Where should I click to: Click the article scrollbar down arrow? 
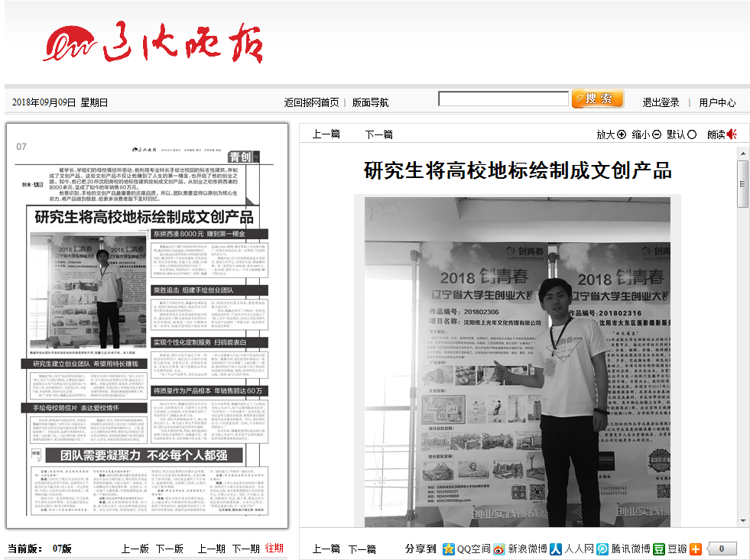coord(742,520)
